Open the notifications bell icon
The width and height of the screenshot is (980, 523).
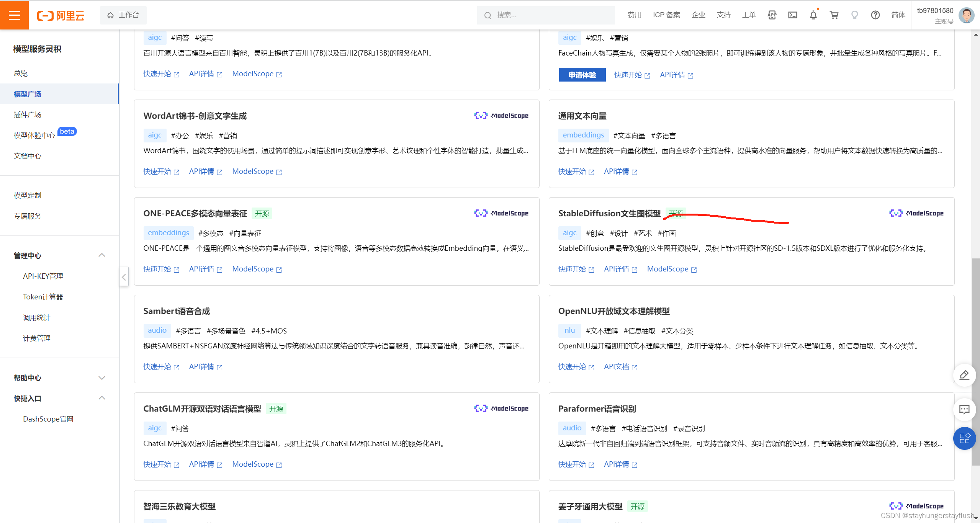click(813, 15)
